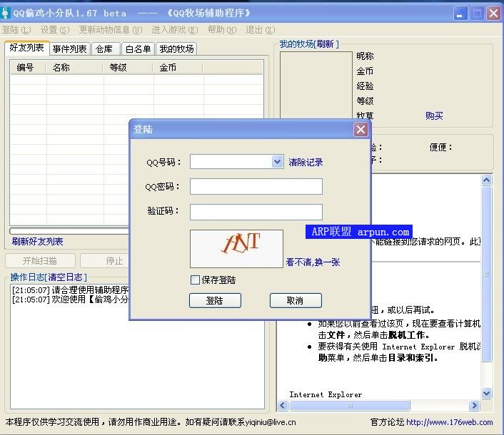Check the 保存登陆 checkbox
Image resolution: width=504 pixels, height=435 pixels.
[195, 280]
